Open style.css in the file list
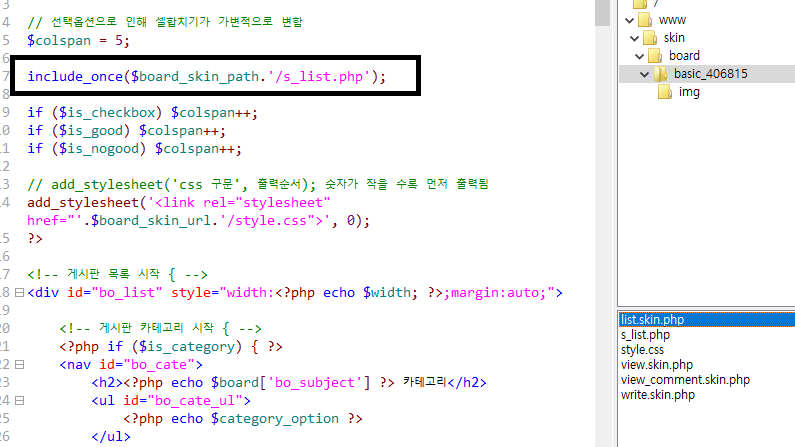The width and height of the screenshot is (795, 447). pos(642,350)
